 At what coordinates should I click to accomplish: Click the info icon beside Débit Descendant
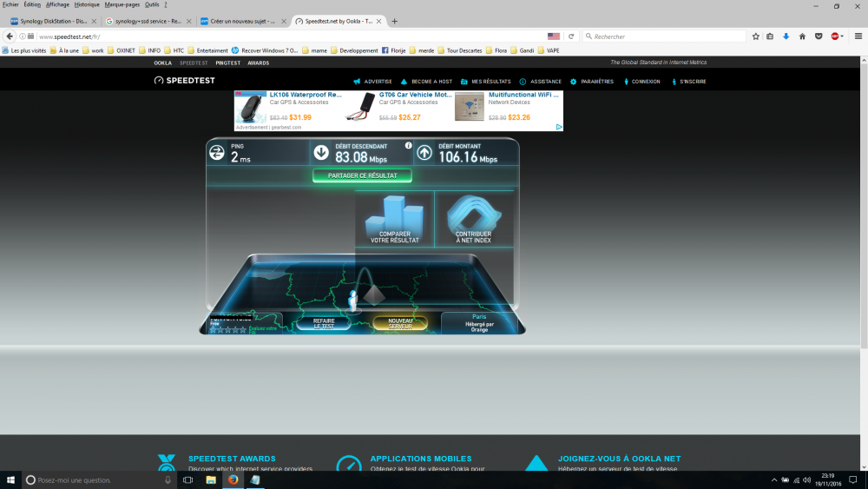click(x=408, y=146)
